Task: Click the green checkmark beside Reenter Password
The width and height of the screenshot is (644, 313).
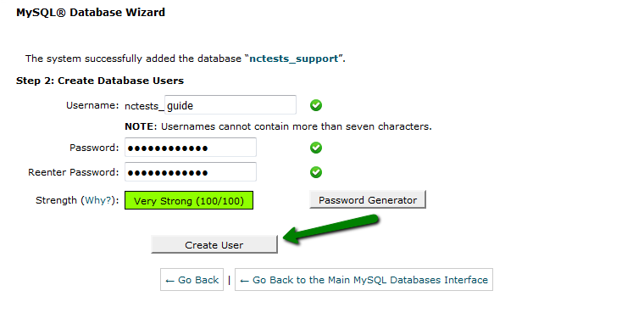Action: 316,172
